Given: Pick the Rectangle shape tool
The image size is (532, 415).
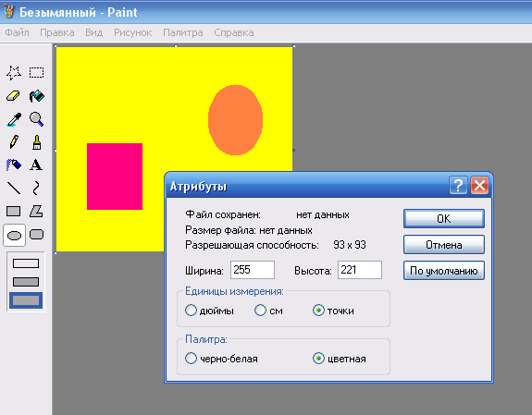Looking at the screenshot, I should point(14,212).
